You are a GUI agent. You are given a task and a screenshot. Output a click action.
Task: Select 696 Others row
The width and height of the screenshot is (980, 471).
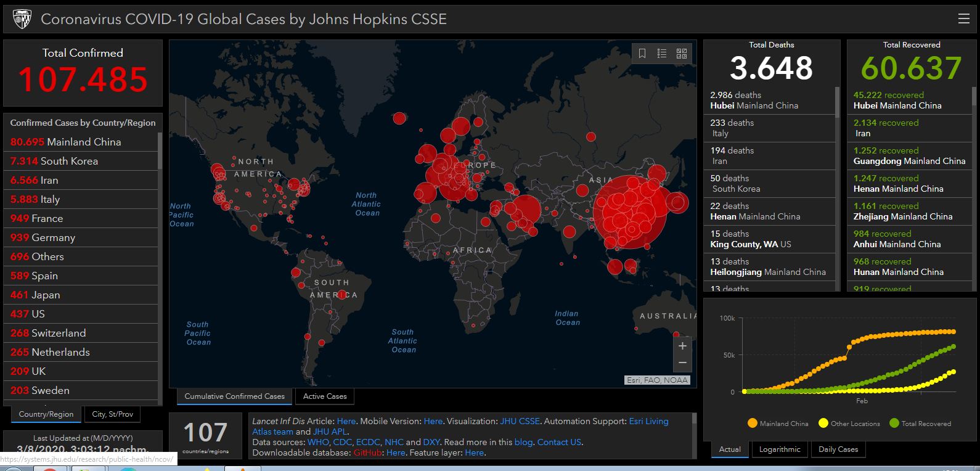[x=81, y=256]
